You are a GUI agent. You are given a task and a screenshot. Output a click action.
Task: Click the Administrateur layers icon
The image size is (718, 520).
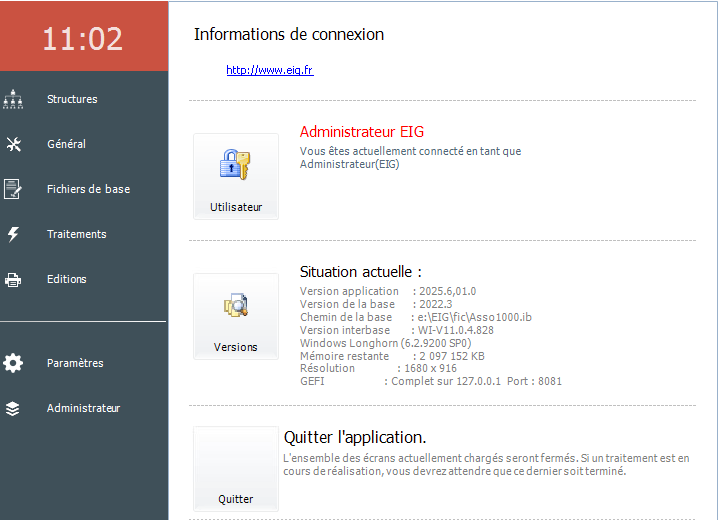[x=13, y=408]
